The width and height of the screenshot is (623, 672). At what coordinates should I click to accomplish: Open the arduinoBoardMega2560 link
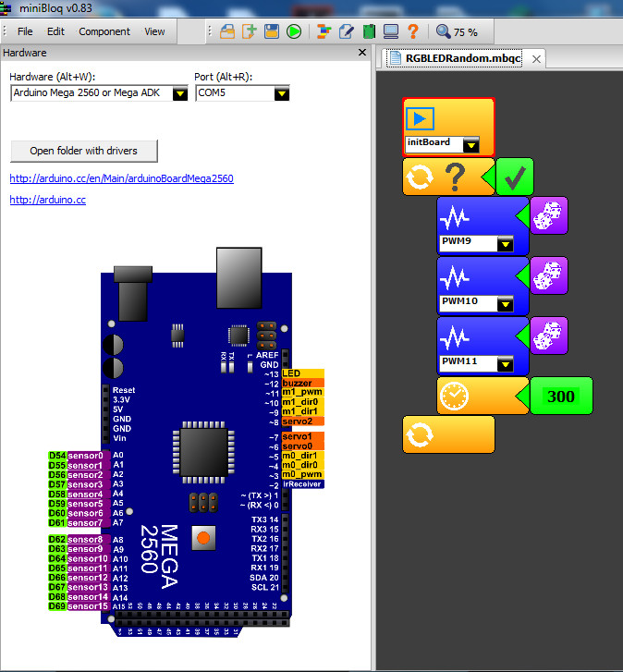(122, 178)
